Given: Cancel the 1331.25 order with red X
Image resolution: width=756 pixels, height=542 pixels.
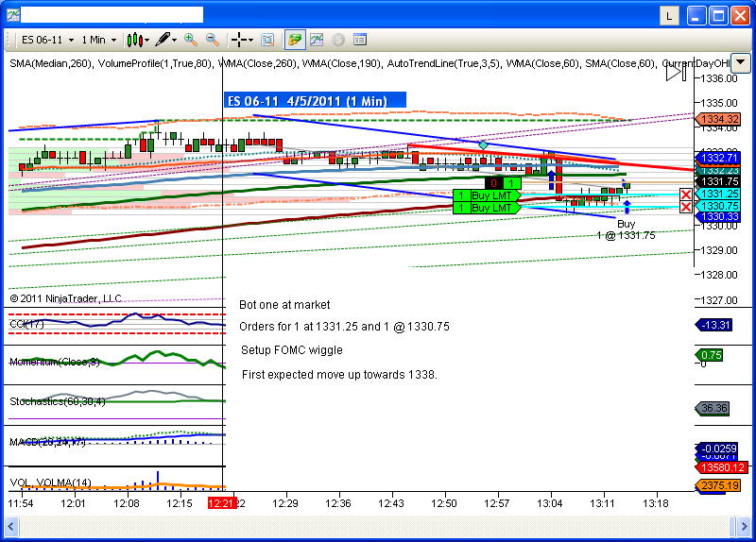Looking at the screenshot, I should point(686,195).
